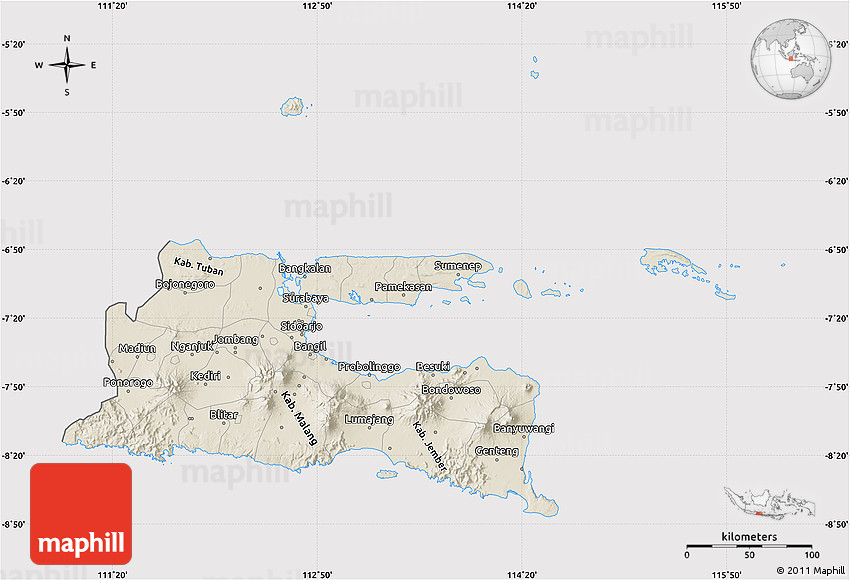The image size is (850, 580).
Task: Open the Indonesia overview inset map
Action: pos(769,503)
